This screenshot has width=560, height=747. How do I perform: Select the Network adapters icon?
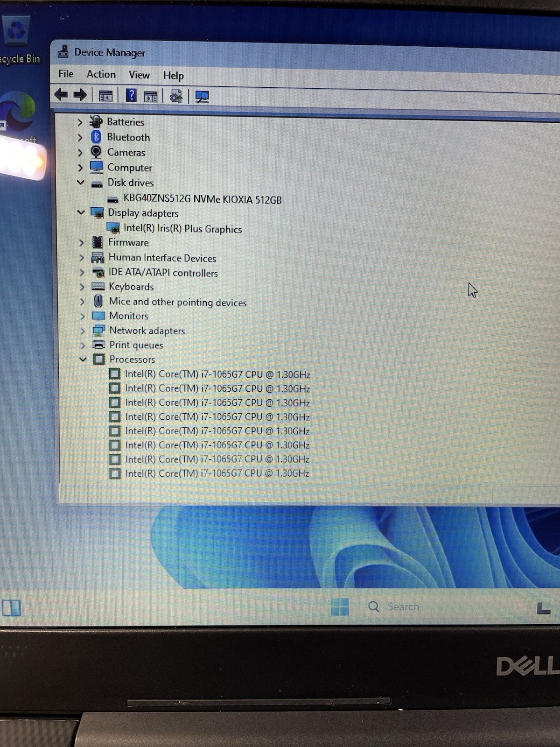pos(99,330)
